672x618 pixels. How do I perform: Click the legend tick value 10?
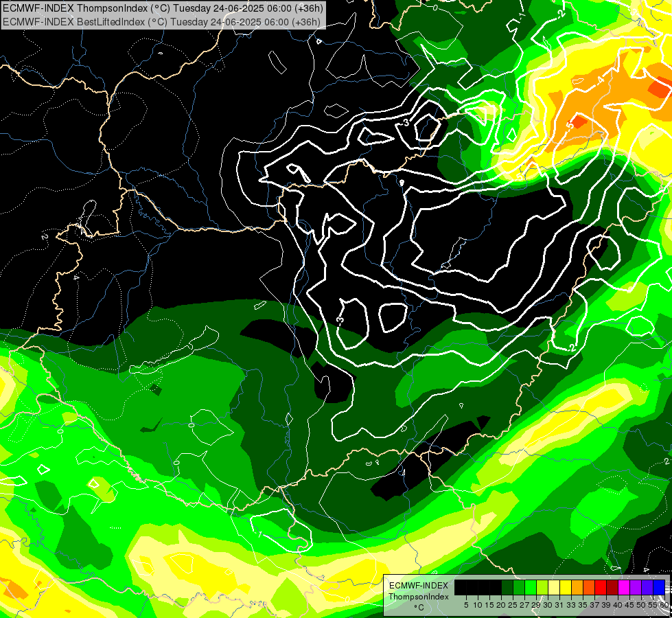[x=478, y=605]
